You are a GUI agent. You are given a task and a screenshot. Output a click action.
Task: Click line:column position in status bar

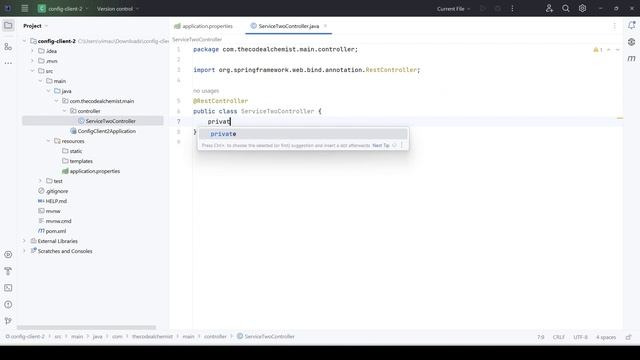(x=540, y=337)
